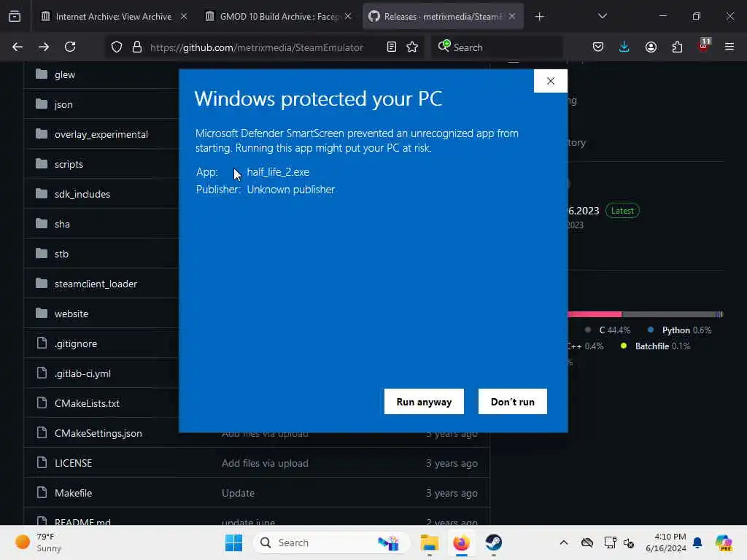The image size is (747, 560).
Task: Open the .gitlab-ci.yml file
Action: click(82, 374)
